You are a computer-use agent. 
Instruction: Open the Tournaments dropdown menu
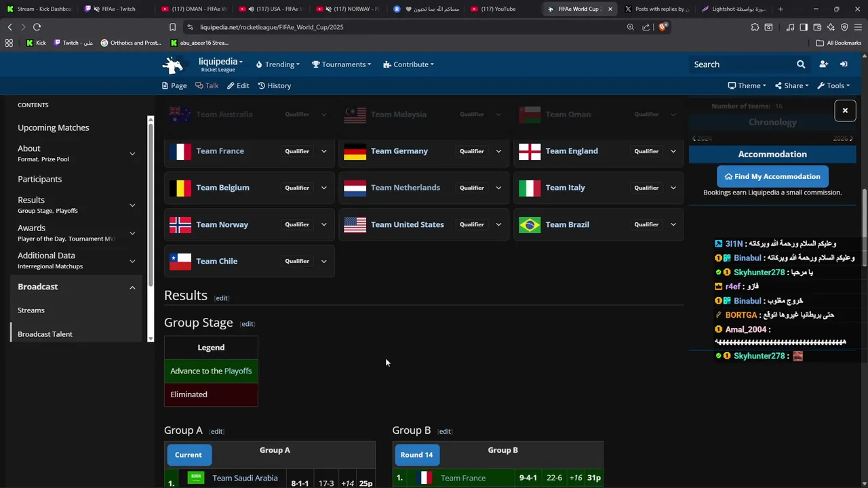(x=341, y=64)
